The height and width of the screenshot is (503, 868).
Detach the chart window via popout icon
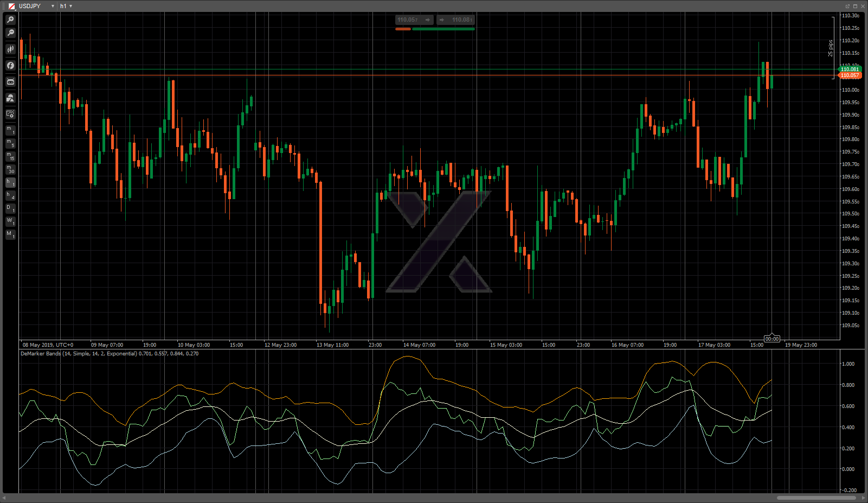847,6
